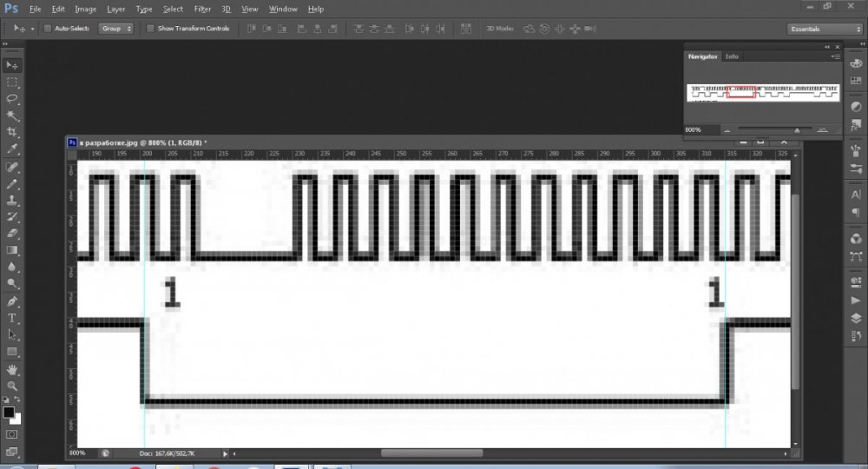This screenshot has height=469, width=868.
Task: Click the foreground color swatch
Action: (9, 412)
